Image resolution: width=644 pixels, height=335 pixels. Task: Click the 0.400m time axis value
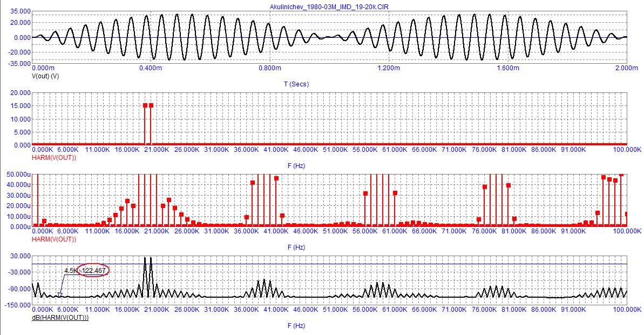pos(150,68)
